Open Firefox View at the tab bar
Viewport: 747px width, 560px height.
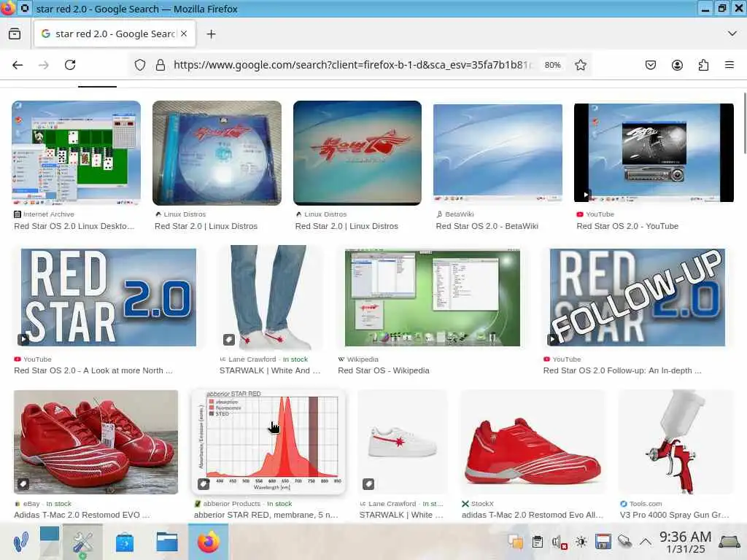tap(15, 34)
